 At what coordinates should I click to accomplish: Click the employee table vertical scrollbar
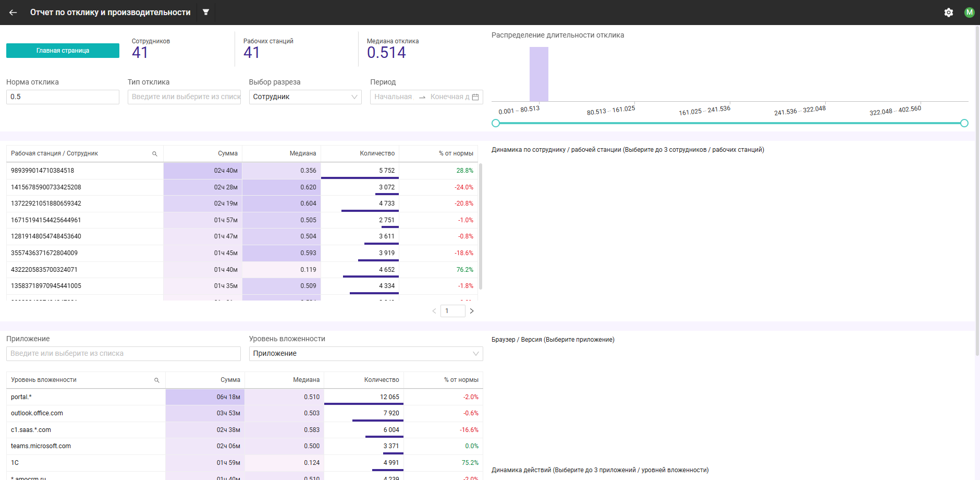point(481,226)
